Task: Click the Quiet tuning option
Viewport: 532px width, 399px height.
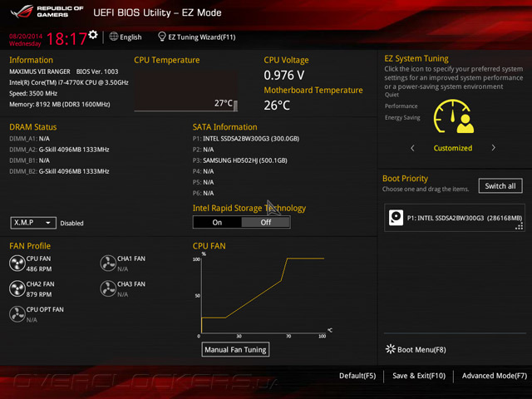Action: [392, 95]
